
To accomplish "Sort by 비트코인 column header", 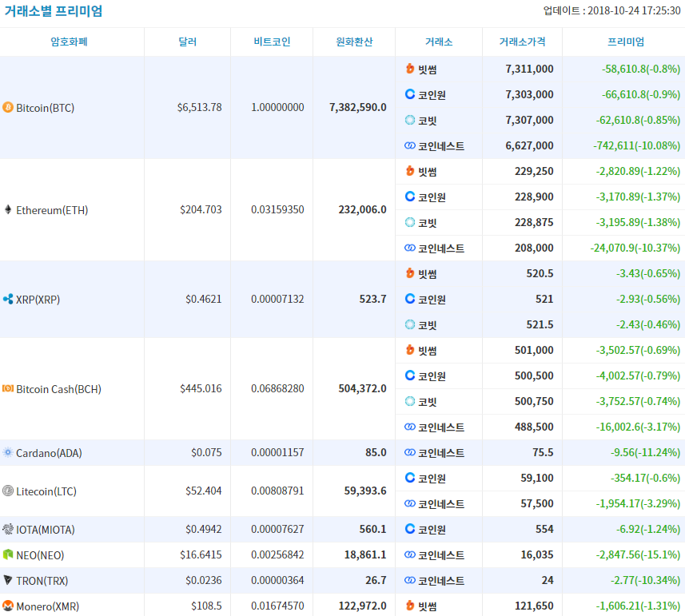I will [x=272, y=42].
